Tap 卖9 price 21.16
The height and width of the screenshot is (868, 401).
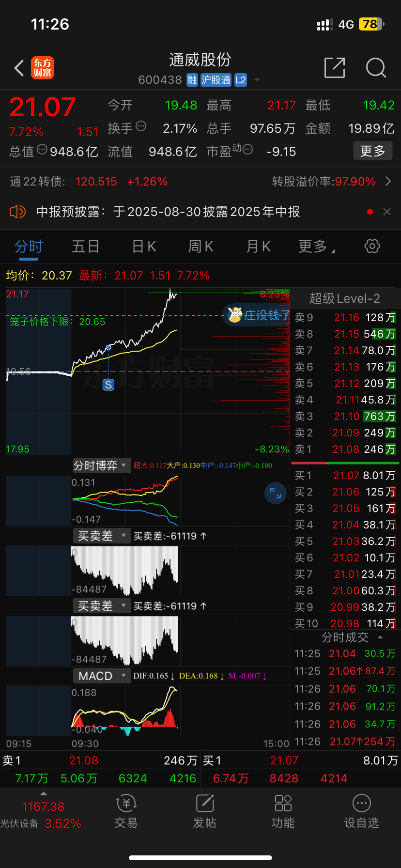pyautogui.click(x=347, y=318)
